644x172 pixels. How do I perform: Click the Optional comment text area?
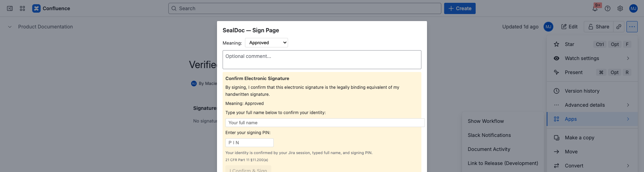(x=322, y=60)
